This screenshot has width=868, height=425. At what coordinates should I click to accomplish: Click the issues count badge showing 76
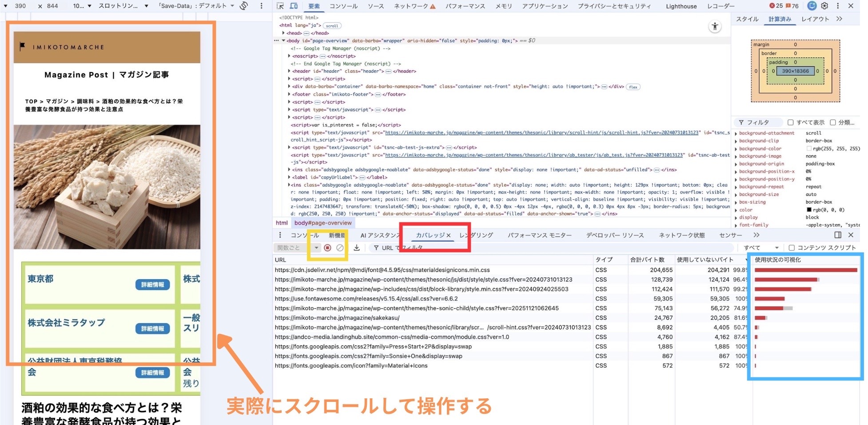click(792, 6)
